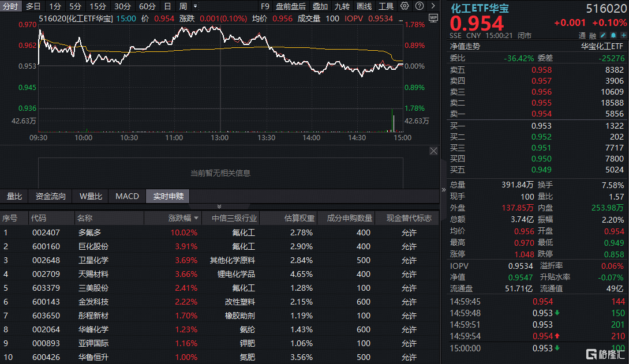Toggle 盘前盘后 pre/post market display
629x364 pixels.
[x=290, y=6]
